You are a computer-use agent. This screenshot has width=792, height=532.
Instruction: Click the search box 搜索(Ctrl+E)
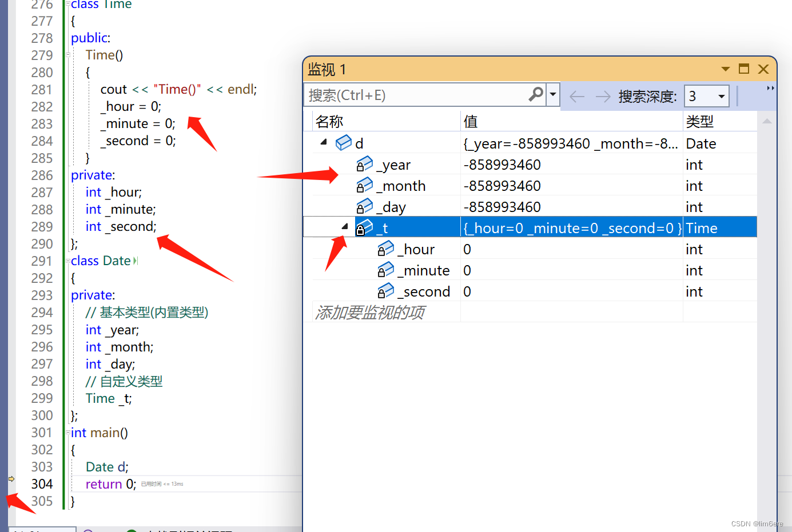click(x=425, y=95)
